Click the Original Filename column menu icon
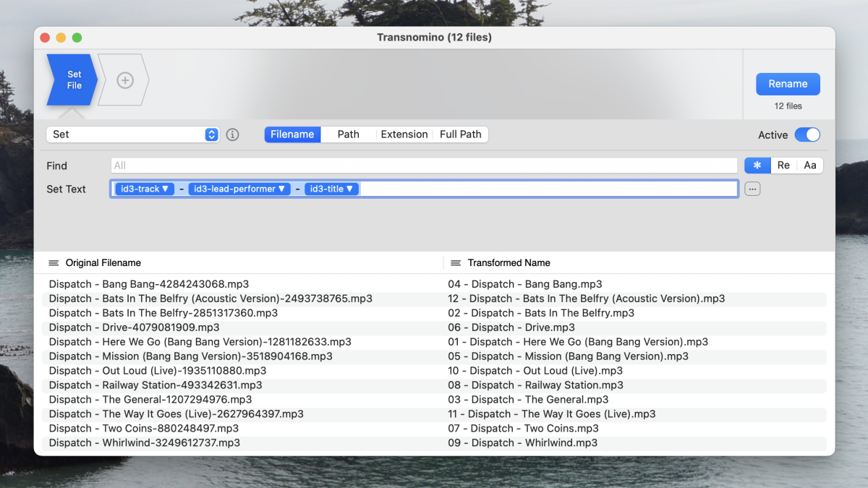 pyautogui.click(x=54, y=263)
